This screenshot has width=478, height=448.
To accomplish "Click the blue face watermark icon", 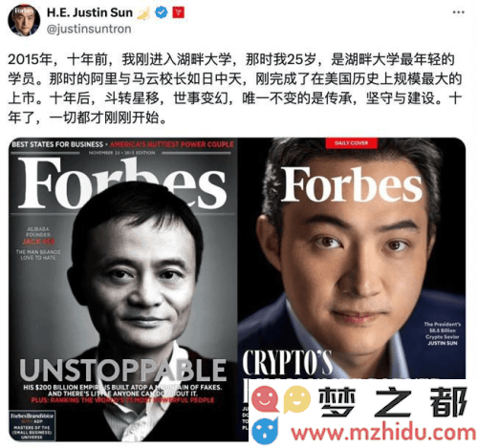I will click(x=265, y=431).
